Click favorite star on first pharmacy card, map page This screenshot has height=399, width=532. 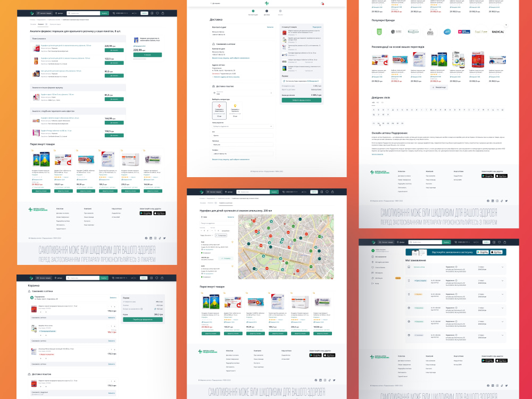[232, 242]
